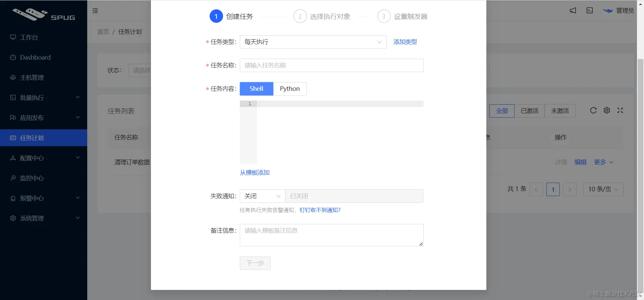
Task: Focus the 任务名称 input field
Action: point(332,65)
